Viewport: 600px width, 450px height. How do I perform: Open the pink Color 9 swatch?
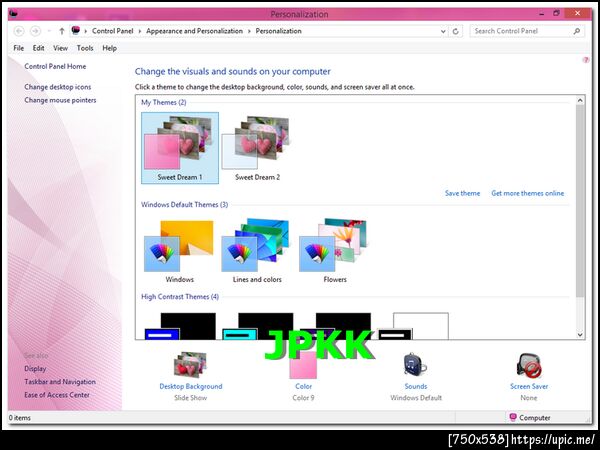point(303,365)
